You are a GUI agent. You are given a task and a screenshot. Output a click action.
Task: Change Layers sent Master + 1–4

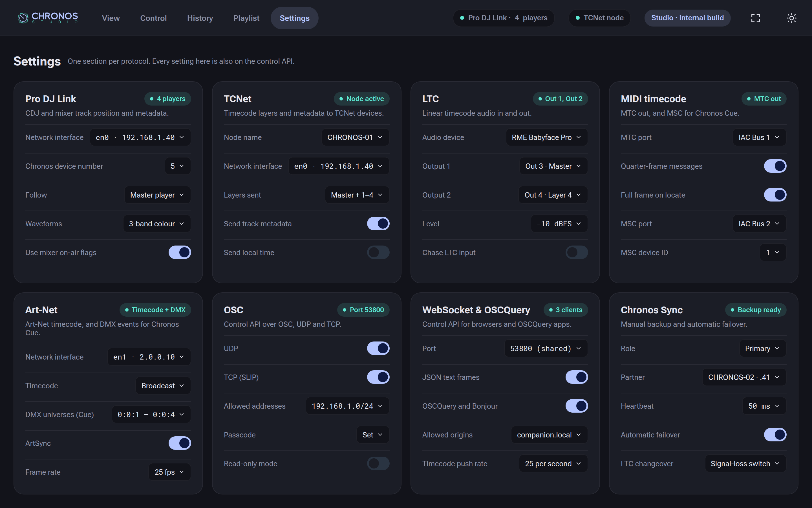[357, 195]
